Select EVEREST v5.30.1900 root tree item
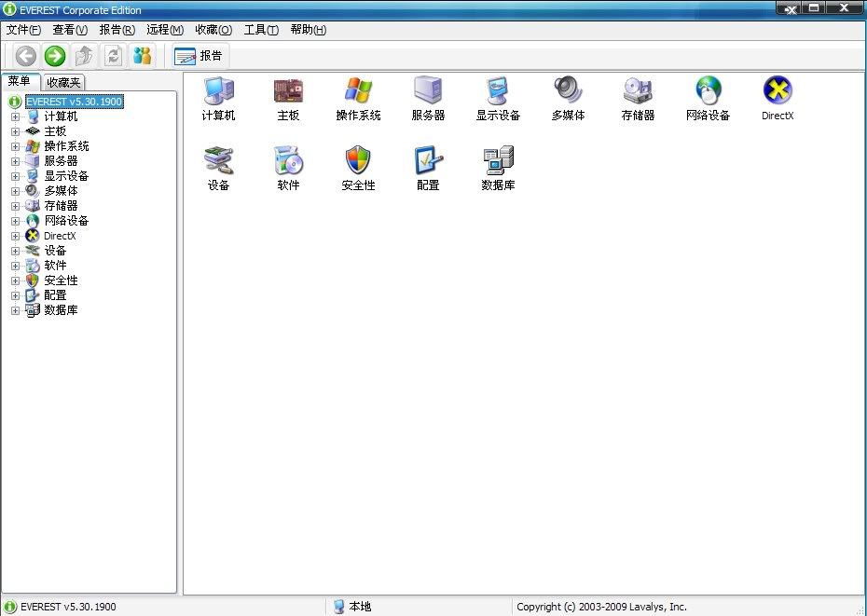This screenshot has height=616, width=867. click(x=74, y=102)
